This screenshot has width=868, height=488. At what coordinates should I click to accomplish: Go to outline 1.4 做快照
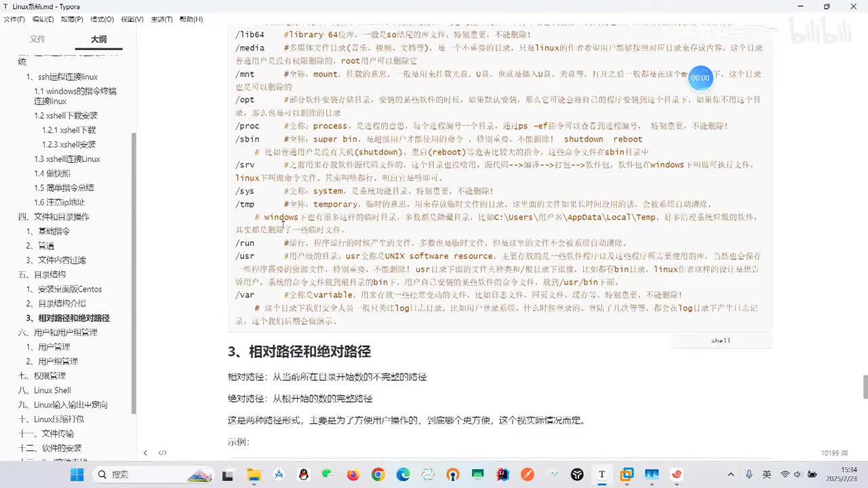(52, 174)
